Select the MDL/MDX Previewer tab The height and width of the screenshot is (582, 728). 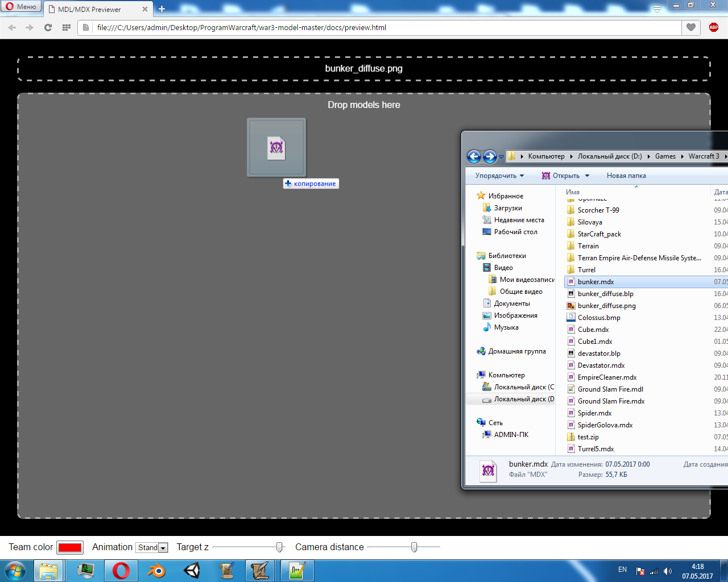pyautogui.click(x=97, y=9)
